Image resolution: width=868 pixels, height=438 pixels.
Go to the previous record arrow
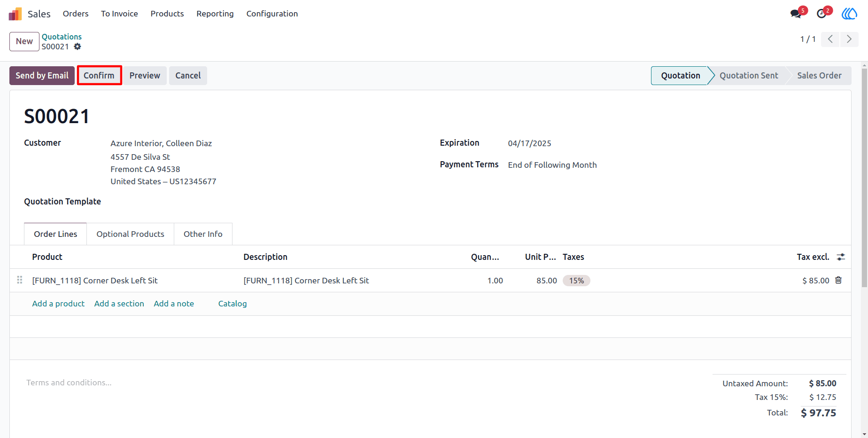point(830,39)
